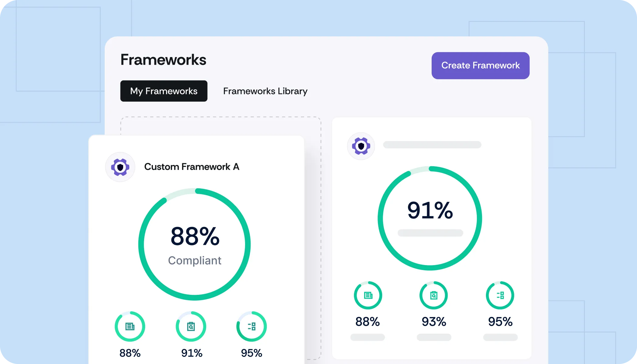Click document icon above 88% on right card
This screenshot has width=637, height=364.
368,295
